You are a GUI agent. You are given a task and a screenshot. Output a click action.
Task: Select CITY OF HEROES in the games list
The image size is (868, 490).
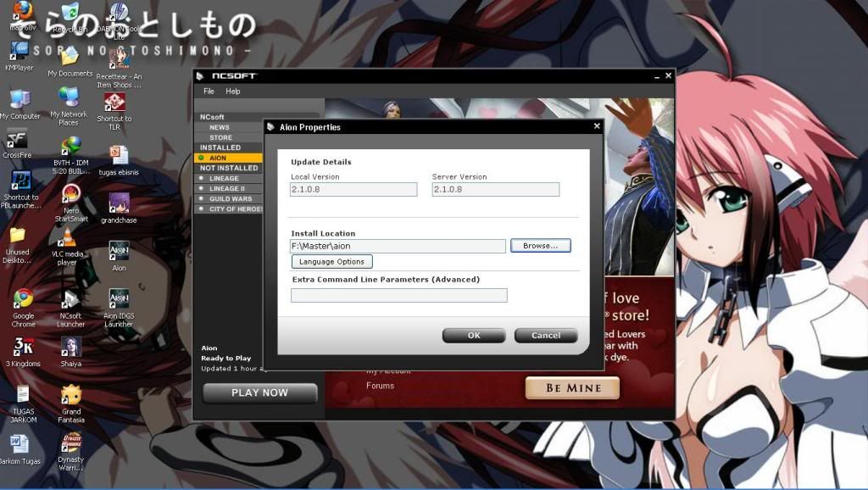(228, 209)
